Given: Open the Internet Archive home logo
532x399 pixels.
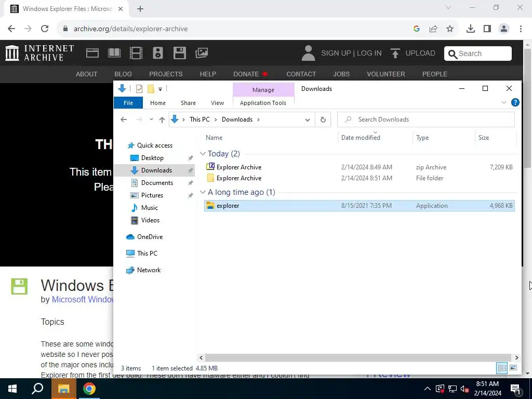Looking at the screenshot, I should (x=39, y=53).
